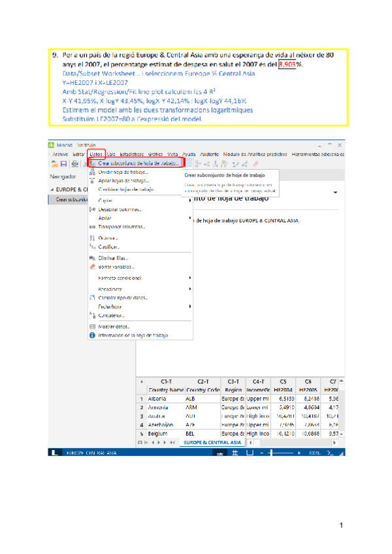Click the Dividir hoja icon

(92, 172)
